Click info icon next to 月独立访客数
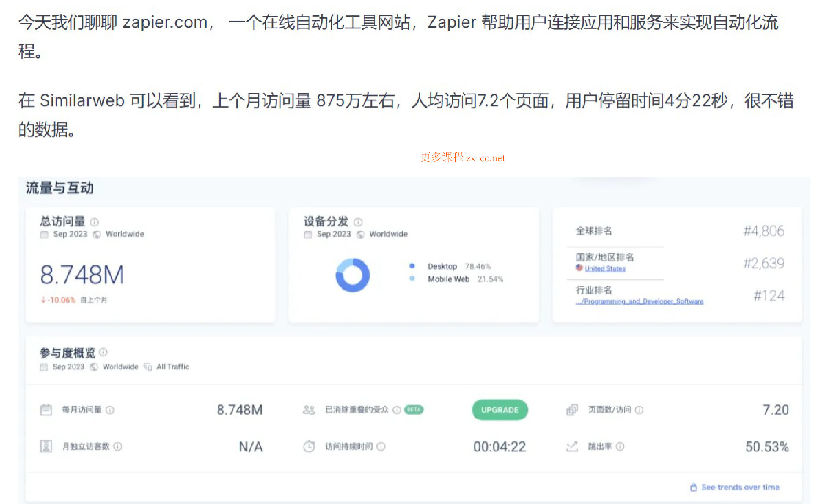The width and height of the screenshot is (815, 504). [118, 446]
